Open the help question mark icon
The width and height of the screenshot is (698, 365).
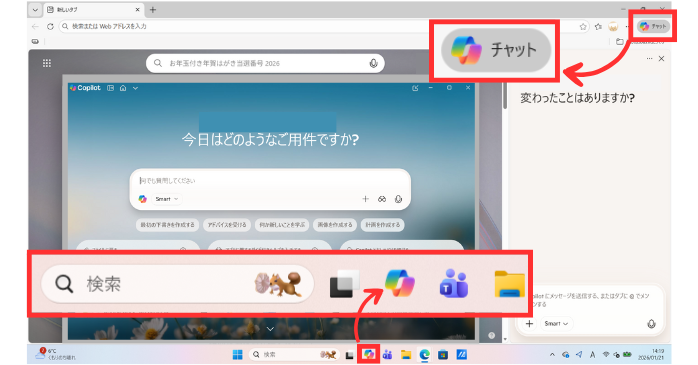(491, 335)
